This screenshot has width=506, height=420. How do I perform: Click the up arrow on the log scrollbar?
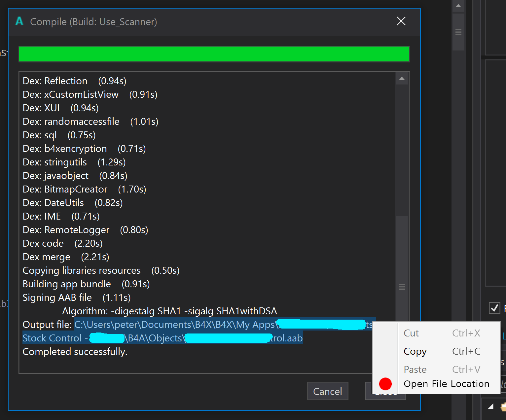point(402,78)
